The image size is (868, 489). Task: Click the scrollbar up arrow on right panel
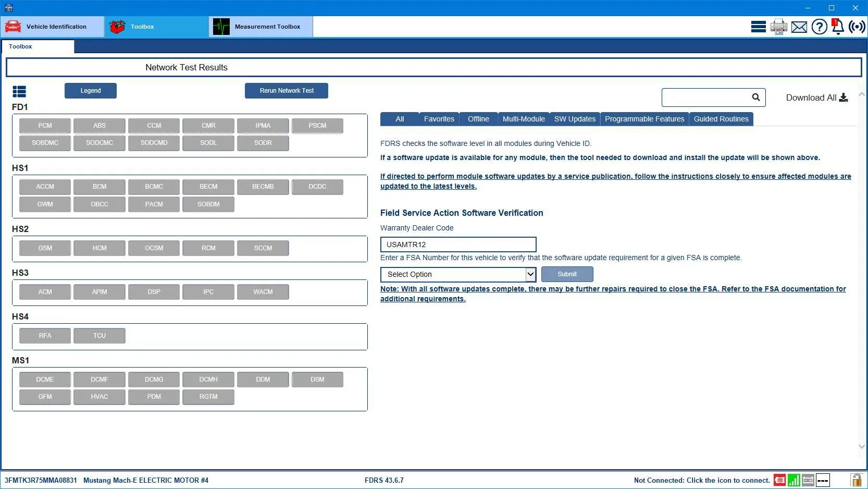coord(862,94)
